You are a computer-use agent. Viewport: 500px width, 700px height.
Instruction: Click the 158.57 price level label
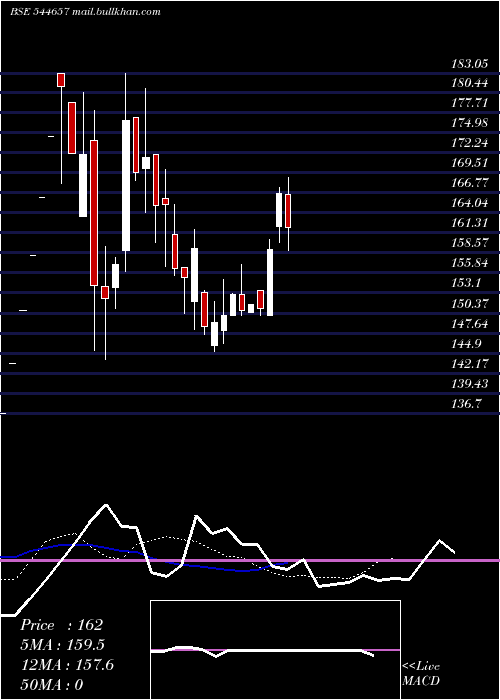[470, 243]
